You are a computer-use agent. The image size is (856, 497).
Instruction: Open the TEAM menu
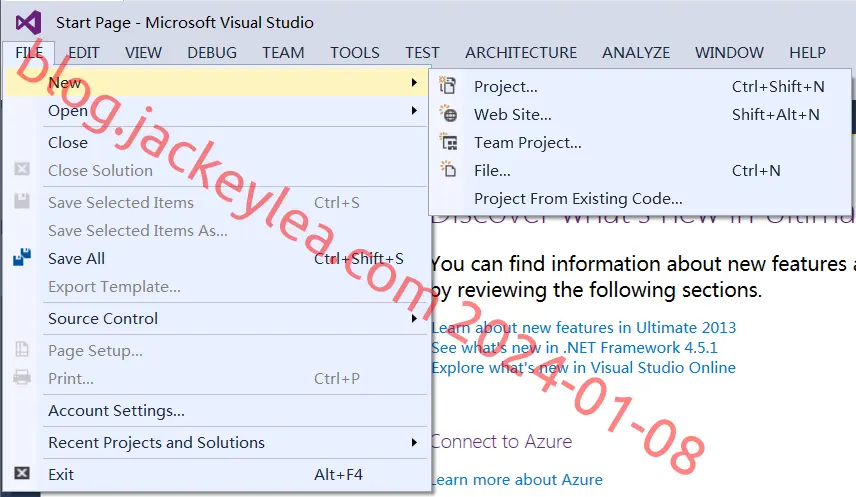click(x=283, y=52)
